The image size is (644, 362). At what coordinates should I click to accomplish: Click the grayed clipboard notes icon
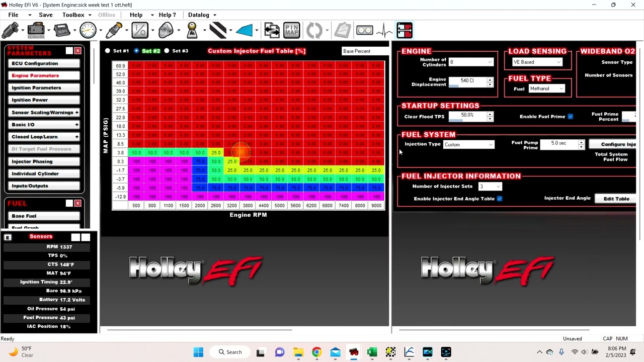click(342, 30)
